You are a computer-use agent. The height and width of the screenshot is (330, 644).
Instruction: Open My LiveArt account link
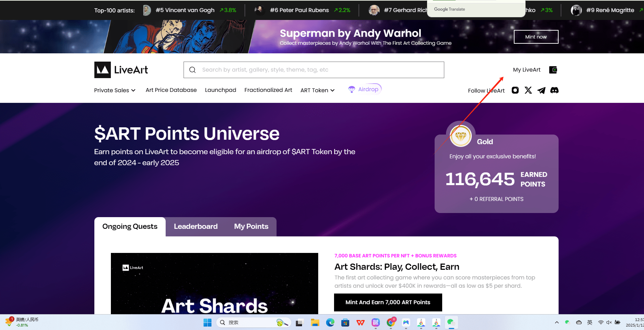(527, 70)
